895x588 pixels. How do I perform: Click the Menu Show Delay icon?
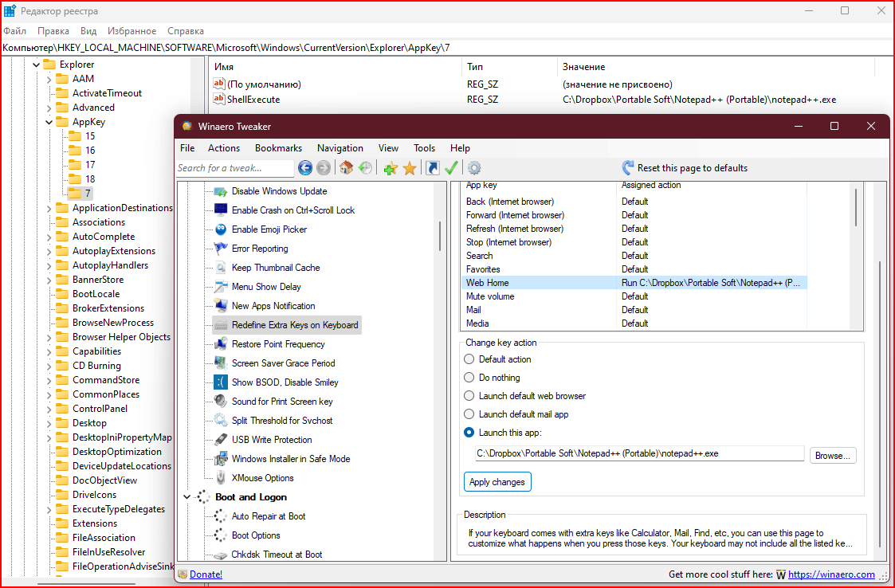(221, 287)
